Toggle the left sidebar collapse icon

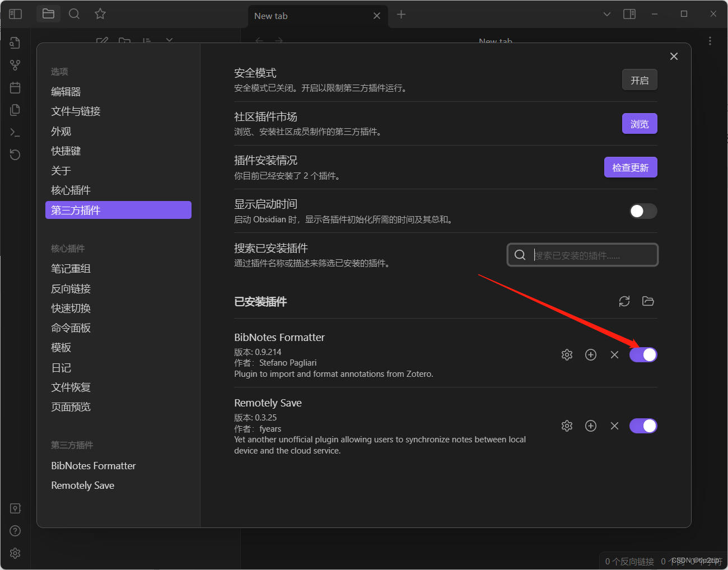[16, 14]
